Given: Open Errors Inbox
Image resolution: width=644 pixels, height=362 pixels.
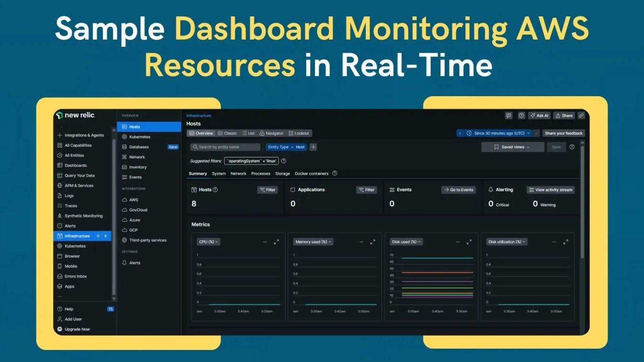Looking at the screenshot, I should (x=76, y=276).
